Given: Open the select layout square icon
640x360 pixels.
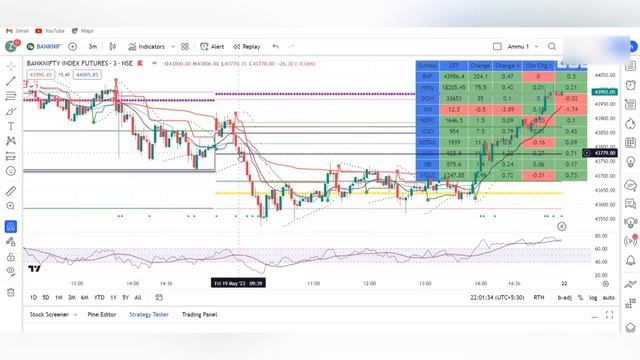Looking at the screenshot, I should 497,47.
